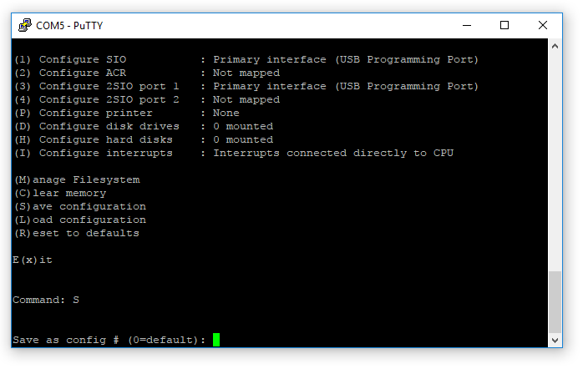Click the "(L)oad configuration" line
Screen dimensions: 588x384
pos(80,220)
